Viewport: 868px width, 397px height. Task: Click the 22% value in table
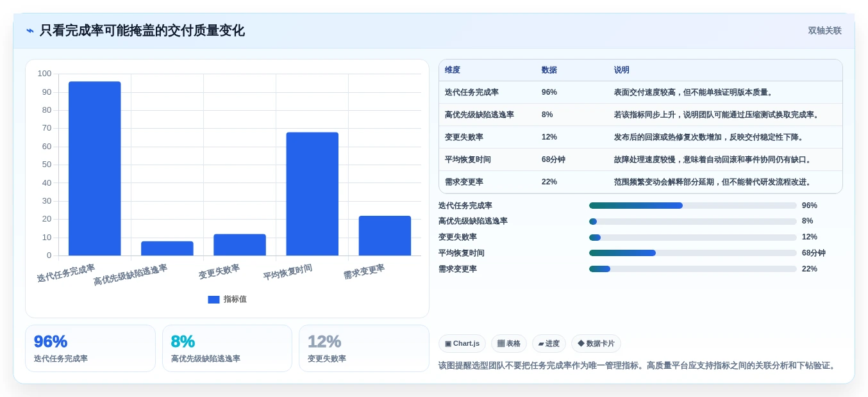pos(549,182)
